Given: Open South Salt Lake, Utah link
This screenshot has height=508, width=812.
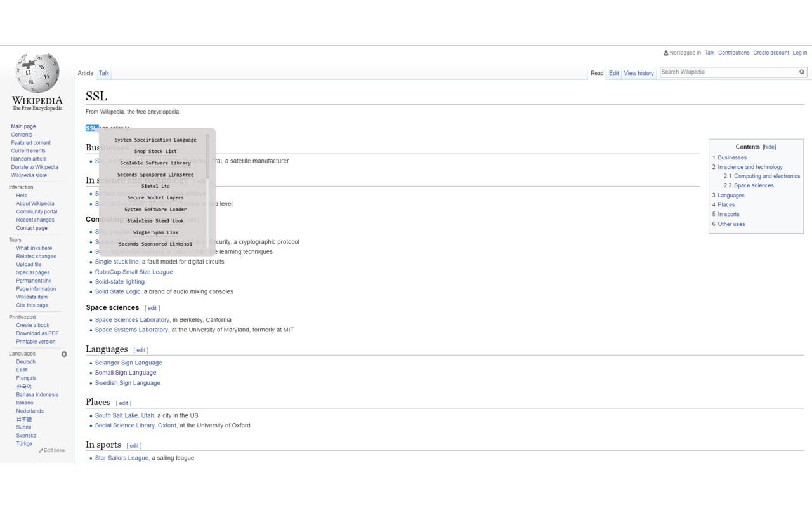Looking at the screenshot, I should tap(124, 416).
